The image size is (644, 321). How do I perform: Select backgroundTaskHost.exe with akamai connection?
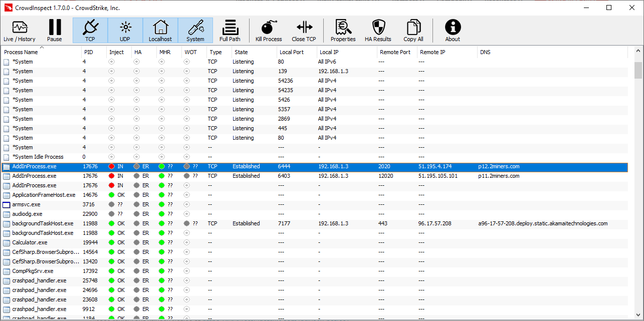[x=315, y=223]
